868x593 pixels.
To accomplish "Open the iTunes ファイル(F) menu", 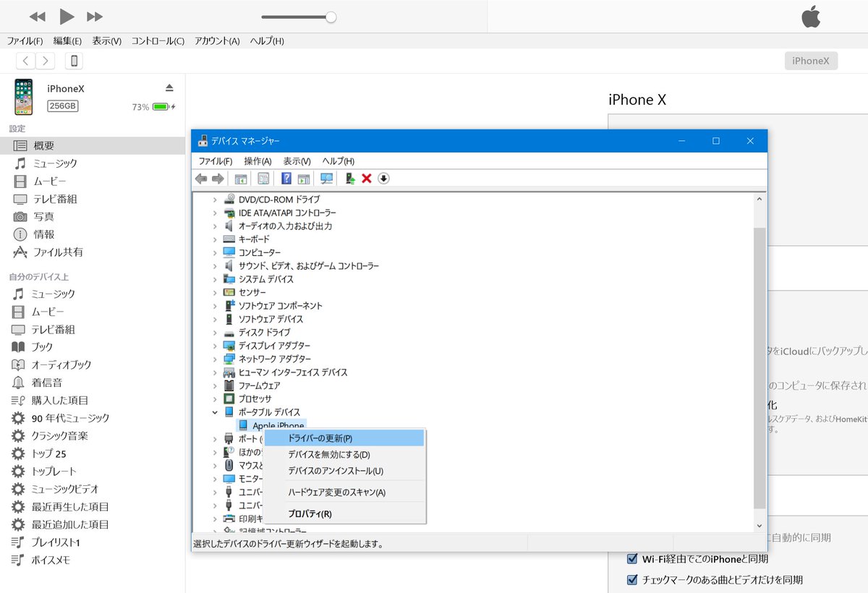I will pos(25,41).
